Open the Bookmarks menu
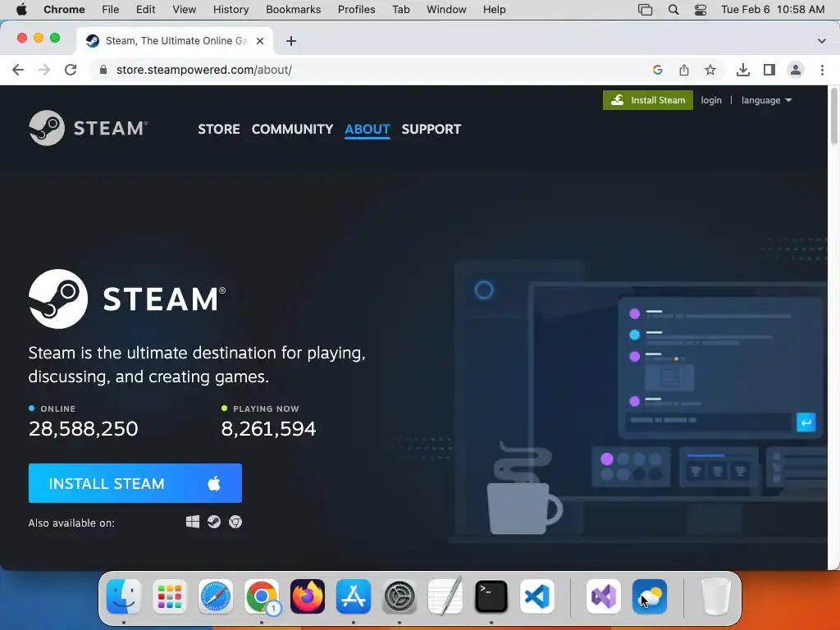 [x=293, y=10]
